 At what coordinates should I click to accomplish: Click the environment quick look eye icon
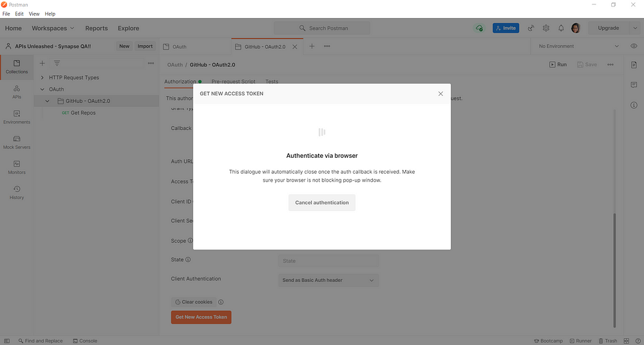[634, 46]
